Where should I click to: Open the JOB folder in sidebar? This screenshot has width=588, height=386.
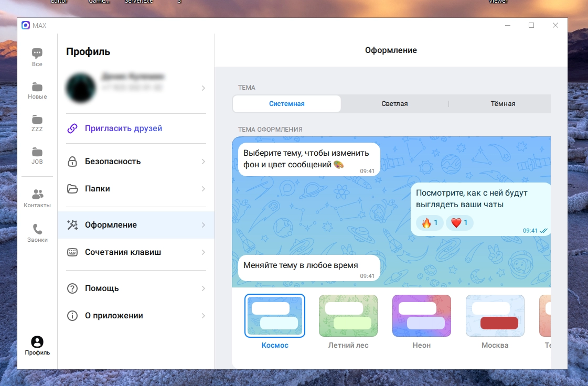[37, 152]
